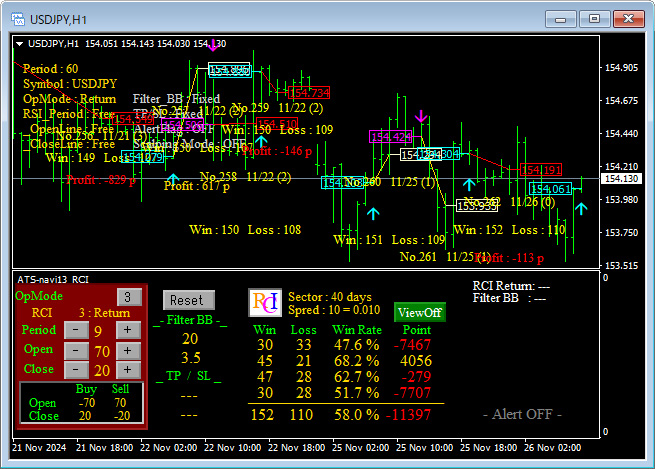Image resolution: width=655 pixels, height=469 pixels.
Task: Increase the Open value with plus
Action: coord(128,350)
